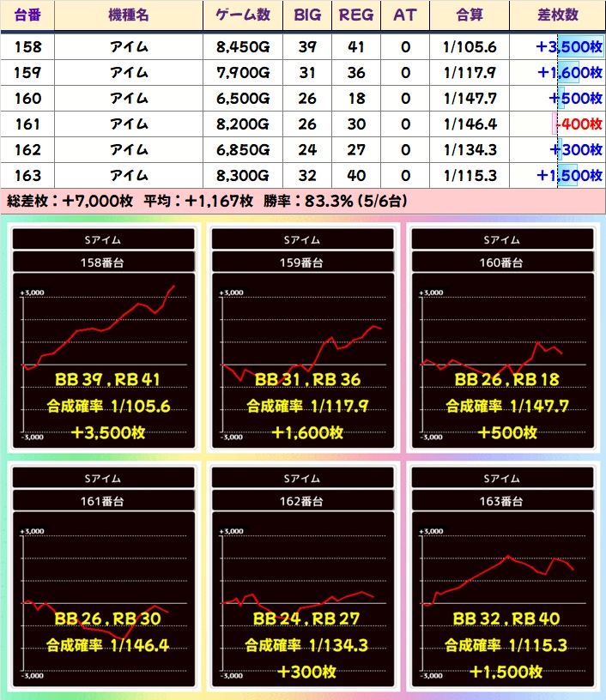Click the 機種名 column header
The width and height of the screenshot is (606, 700).
click(x=129, y=15)
